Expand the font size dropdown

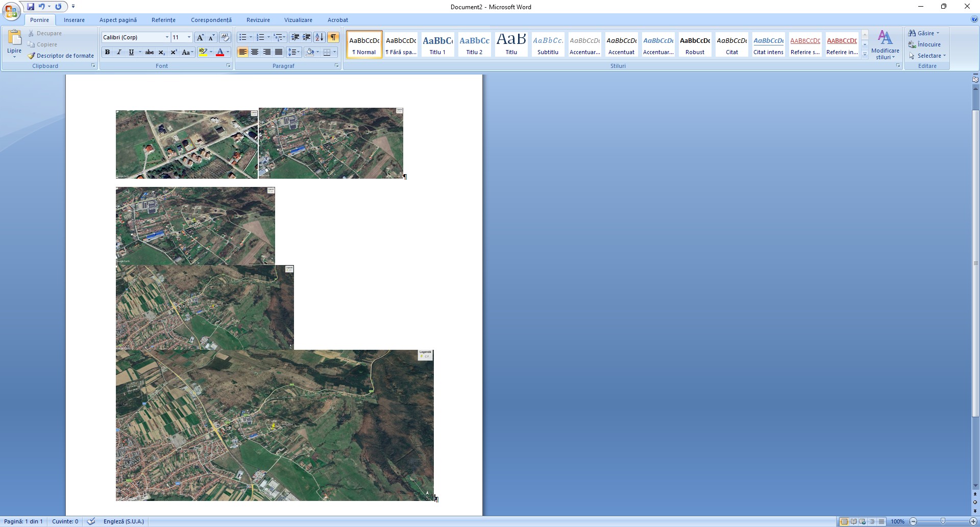[189, 37]
